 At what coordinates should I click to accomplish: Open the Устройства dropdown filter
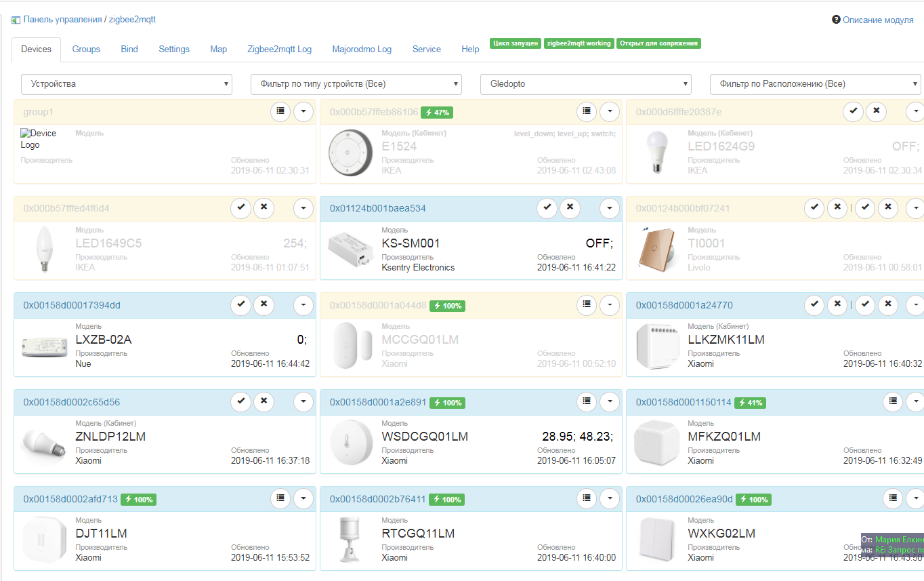pos(127,84)
